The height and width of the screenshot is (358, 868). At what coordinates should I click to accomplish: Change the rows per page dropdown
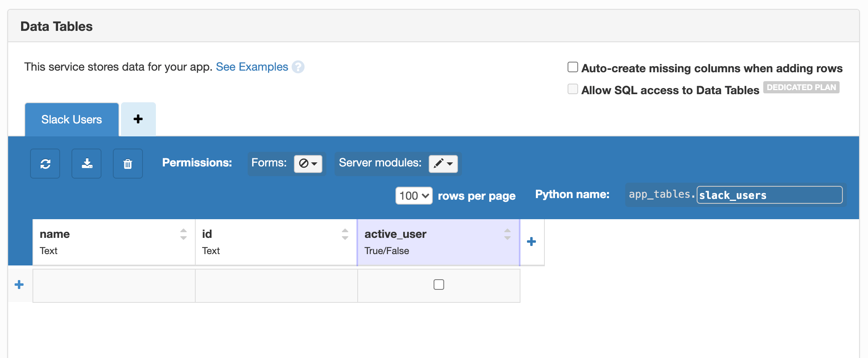pos(414,196)
